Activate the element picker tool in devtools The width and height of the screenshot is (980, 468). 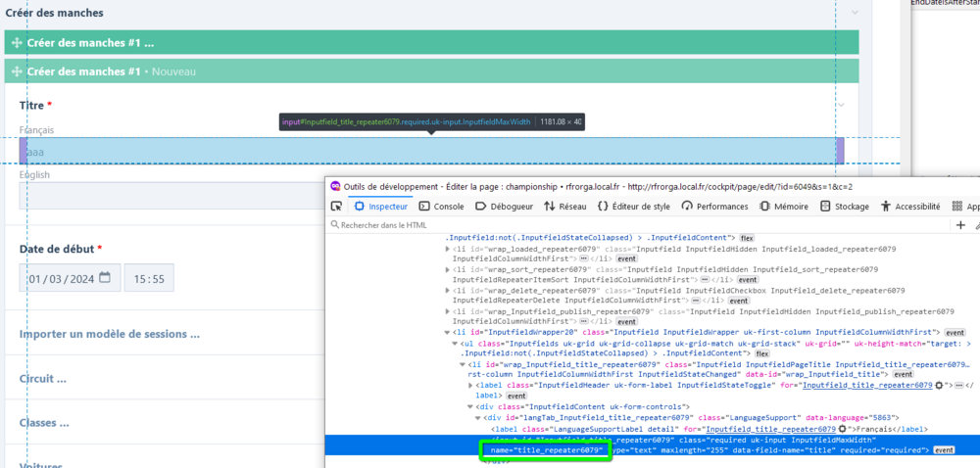336,207
